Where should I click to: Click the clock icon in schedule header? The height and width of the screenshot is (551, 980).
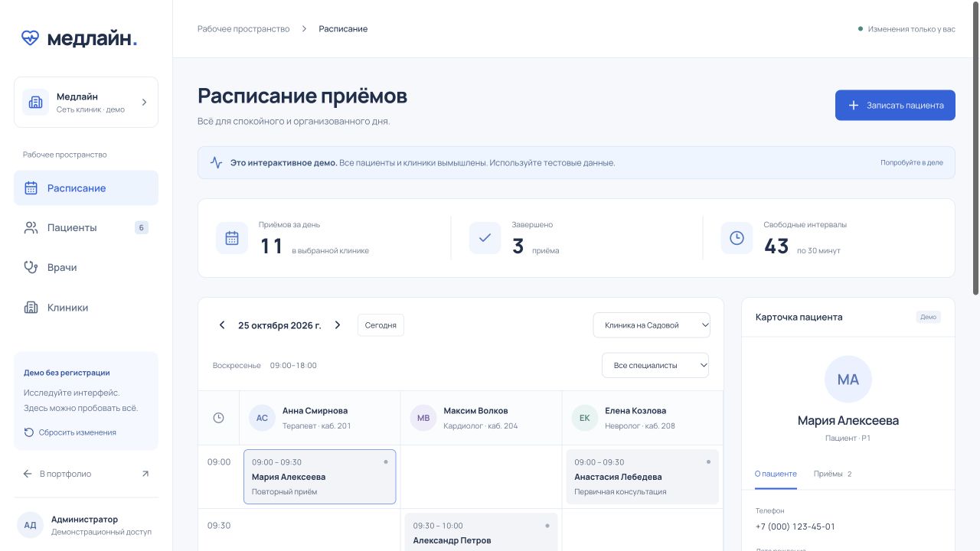pos(218,418)
